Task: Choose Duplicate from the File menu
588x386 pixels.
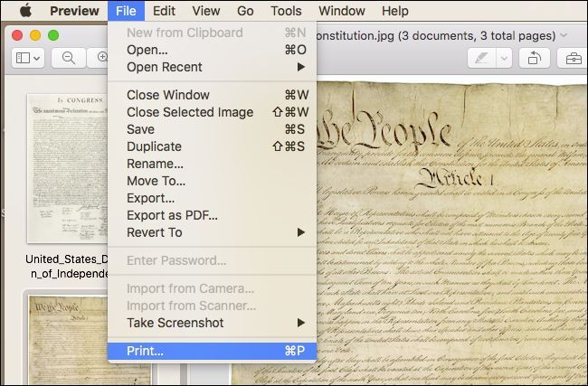Action: [212, 146]
